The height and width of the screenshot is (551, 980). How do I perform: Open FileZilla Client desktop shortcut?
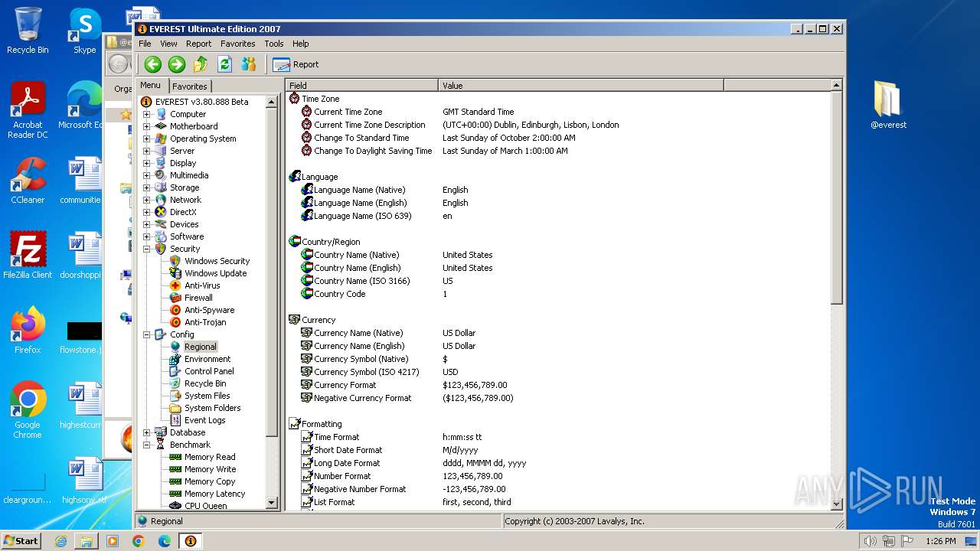(28, 256)
